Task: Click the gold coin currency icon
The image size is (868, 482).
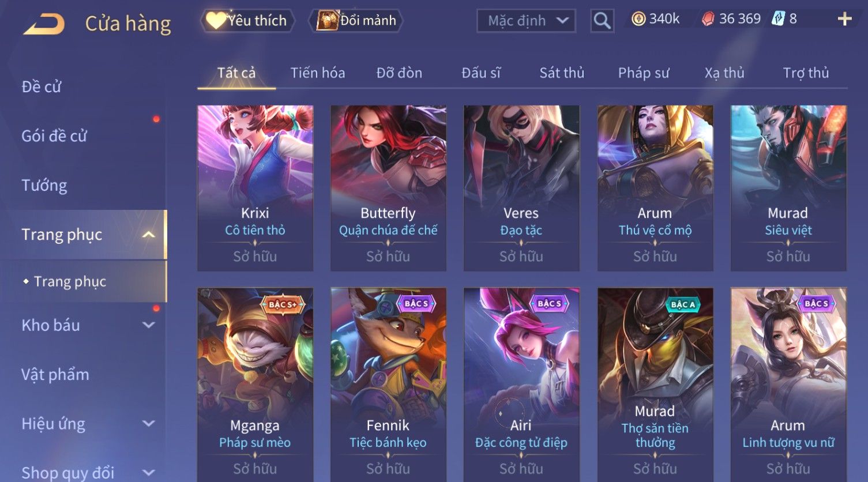Action: point(638,19)
